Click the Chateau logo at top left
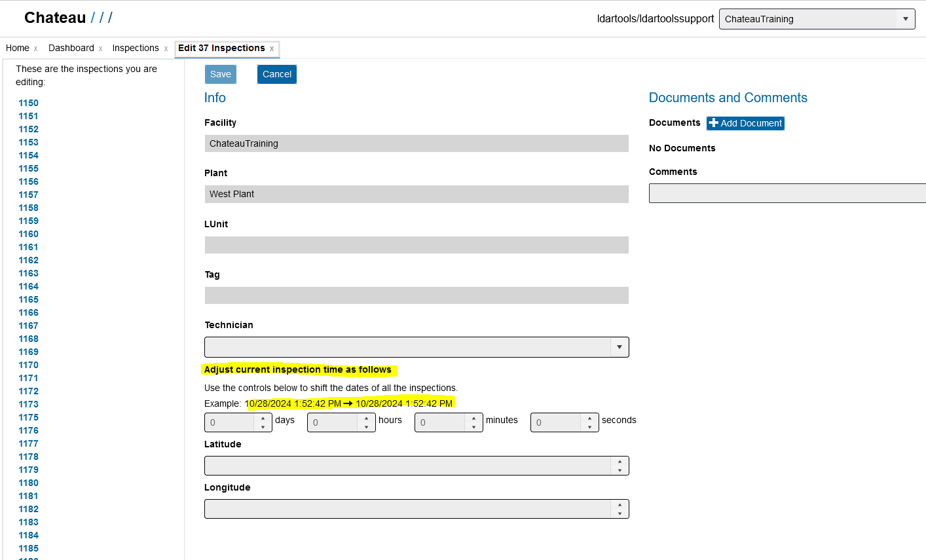926x560 pixels. tap(68, 18)
